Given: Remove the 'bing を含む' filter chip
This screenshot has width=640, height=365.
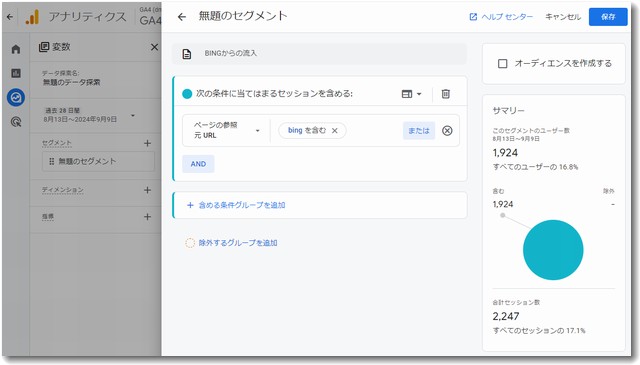Looking at the screenshot, I should click(x=335, y=131).
